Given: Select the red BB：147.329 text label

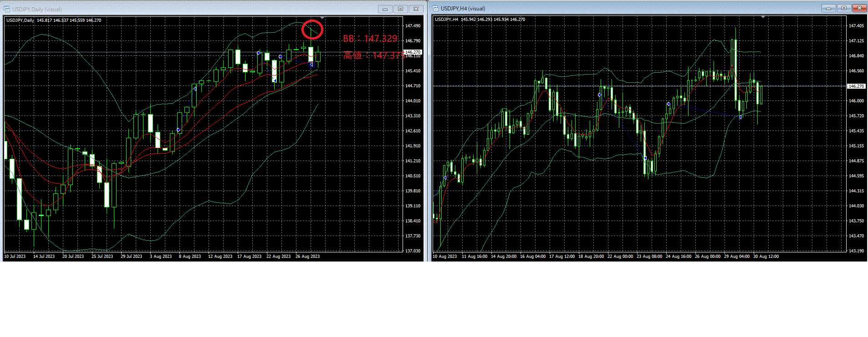Looking at the screenshot, I should point(370,39).
